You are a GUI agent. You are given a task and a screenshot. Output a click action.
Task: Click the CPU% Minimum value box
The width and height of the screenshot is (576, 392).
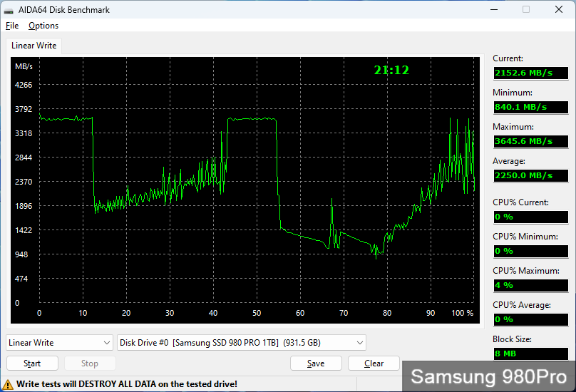[x=531, y=251]
